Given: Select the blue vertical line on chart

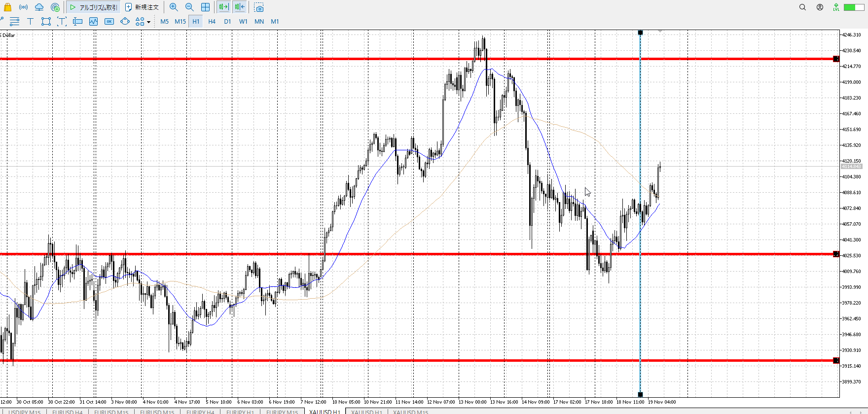Looking at the screenshot, I should (x=640, y=296).
